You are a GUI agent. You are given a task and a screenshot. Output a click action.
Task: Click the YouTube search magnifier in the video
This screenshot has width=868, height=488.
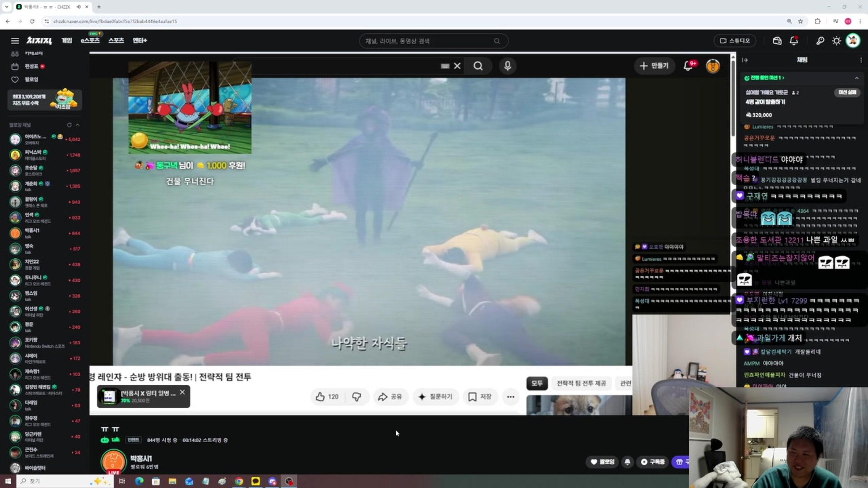(478, 66)
